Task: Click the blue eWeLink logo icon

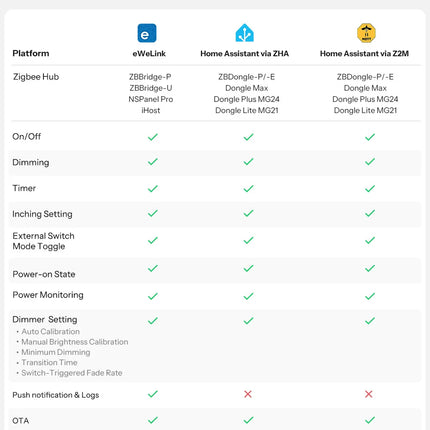Action: point(147,33)
